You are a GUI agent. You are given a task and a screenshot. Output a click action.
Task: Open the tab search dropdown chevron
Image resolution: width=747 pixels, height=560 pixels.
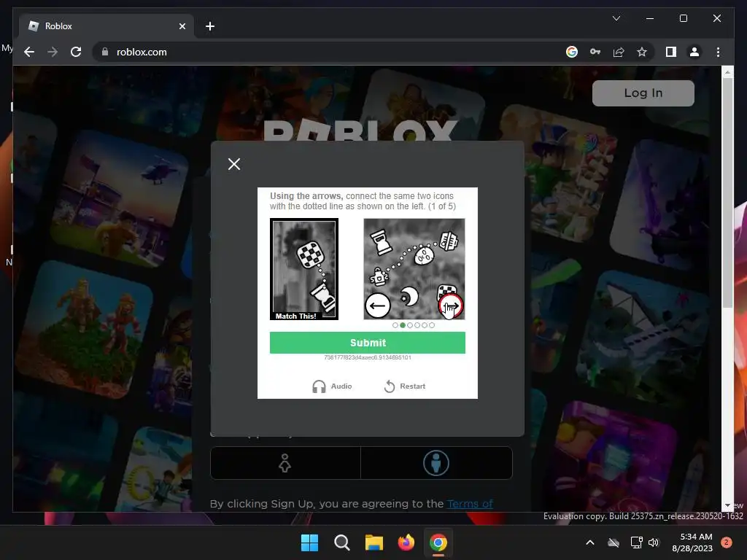coord(616,18)
